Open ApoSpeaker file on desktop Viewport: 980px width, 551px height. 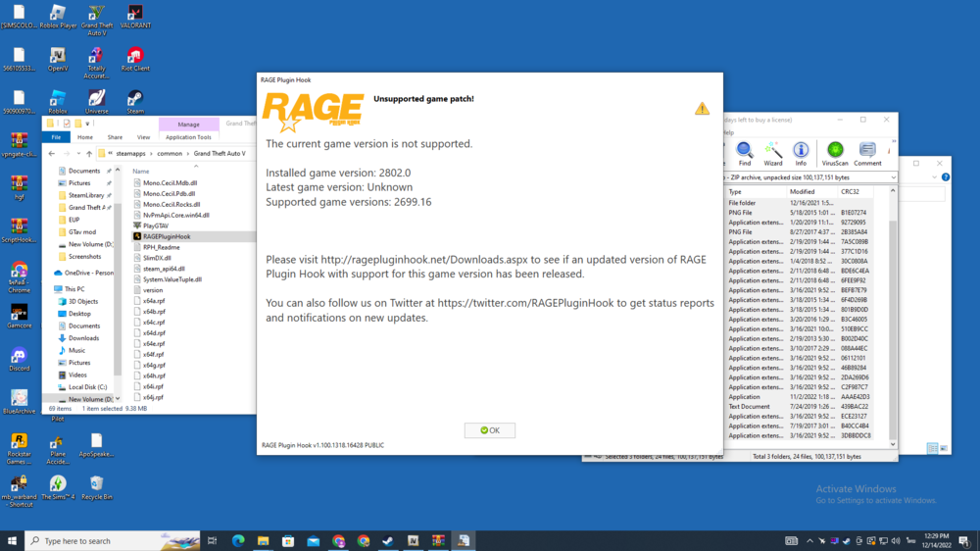(96, 445)
